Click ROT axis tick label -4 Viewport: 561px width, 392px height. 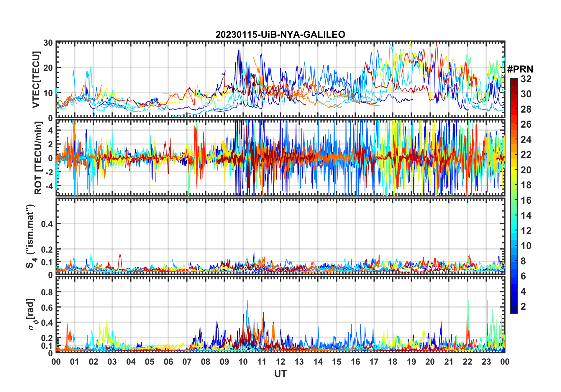(49, 186)
